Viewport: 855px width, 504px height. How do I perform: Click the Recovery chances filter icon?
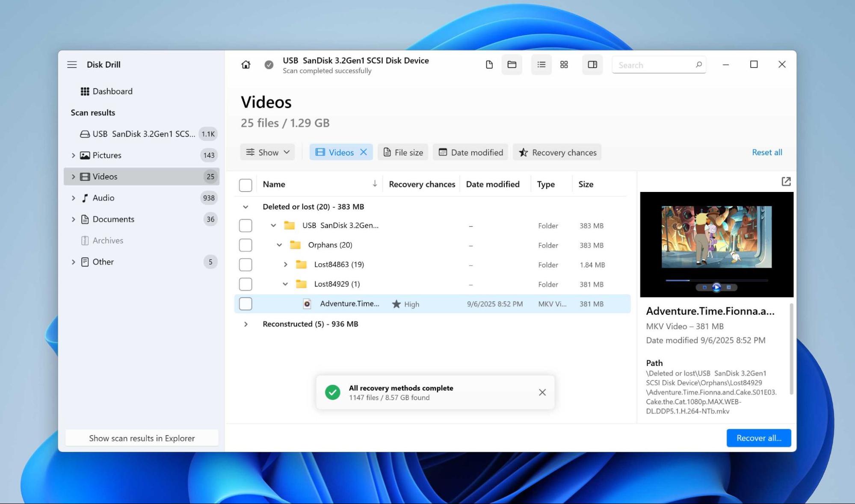click(523, 152)
